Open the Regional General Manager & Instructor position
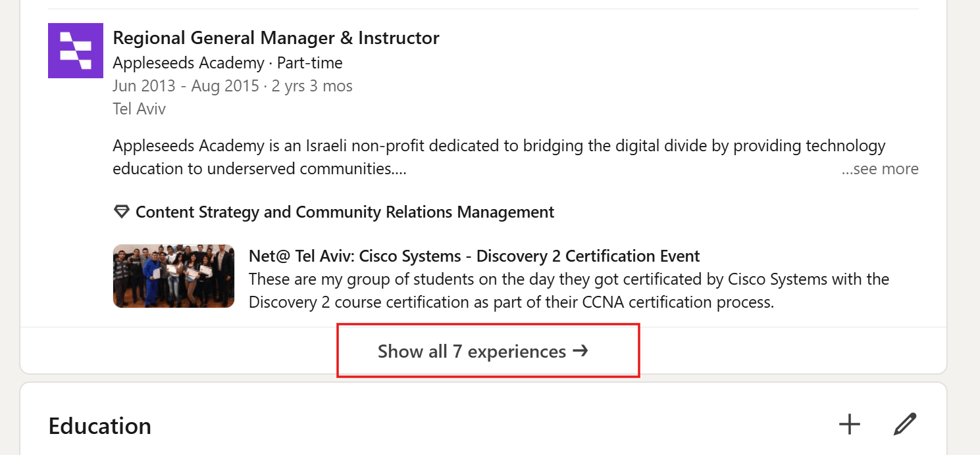 pos(276,38)
